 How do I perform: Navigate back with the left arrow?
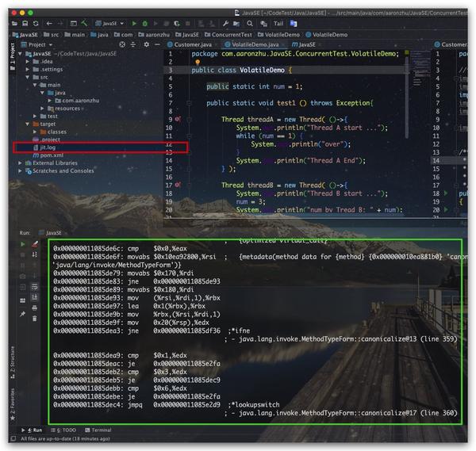tap(49, 24)
